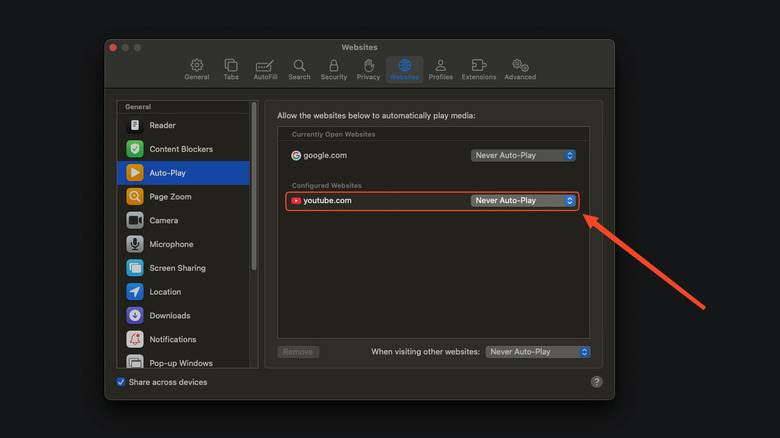Viewport: 780px width, 438px height.
Task: Open help with question mark button
Action: [x=596, y=382]
